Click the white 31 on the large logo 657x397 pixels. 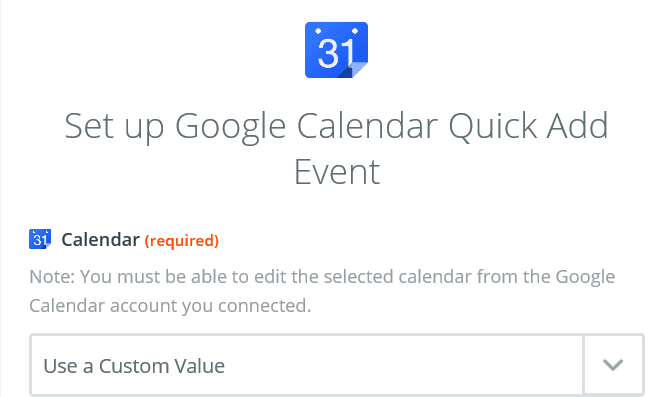coord(336,52)
